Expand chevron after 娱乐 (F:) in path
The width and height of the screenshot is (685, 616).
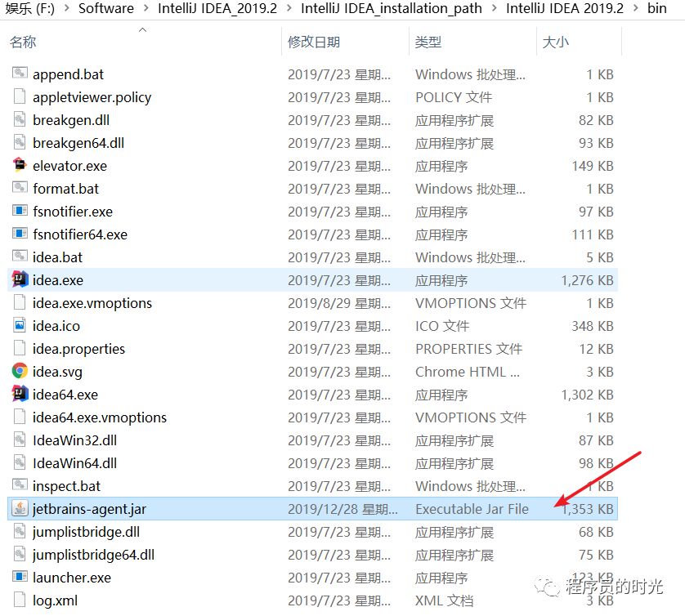click(66, 8)
